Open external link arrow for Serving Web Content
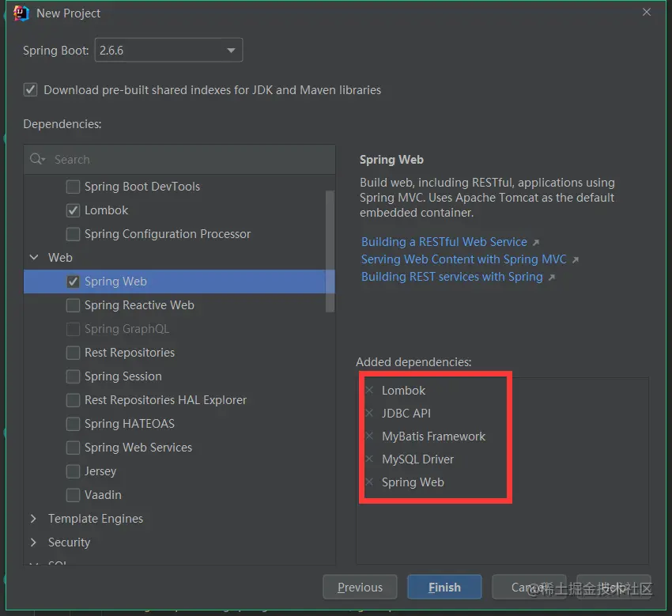The height and width of the screenshot is (616, 672). click(x=576, y=260)
